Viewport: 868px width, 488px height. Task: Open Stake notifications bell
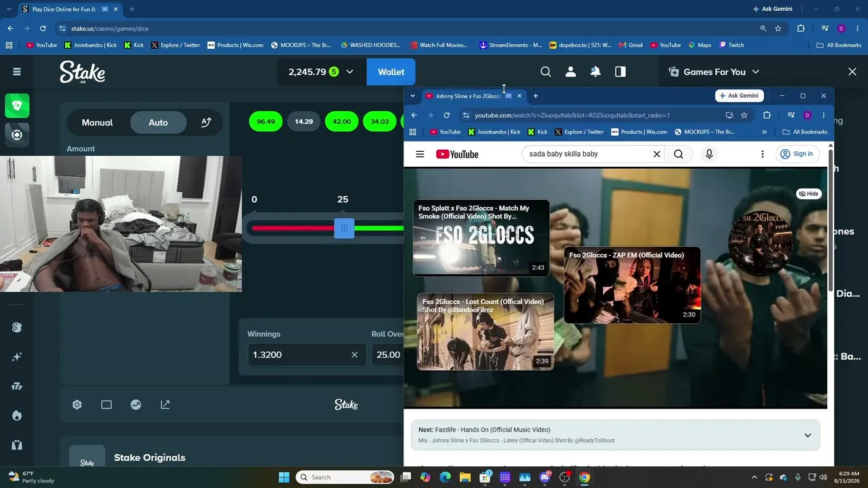coord(595,72)
